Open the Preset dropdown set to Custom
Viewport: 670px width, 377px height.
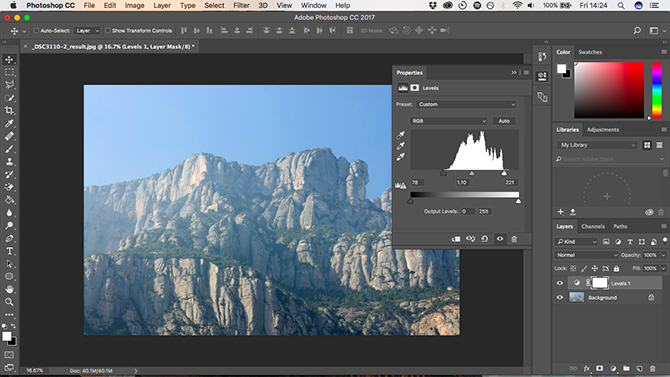pyautogui.click(x=466, y=104)
